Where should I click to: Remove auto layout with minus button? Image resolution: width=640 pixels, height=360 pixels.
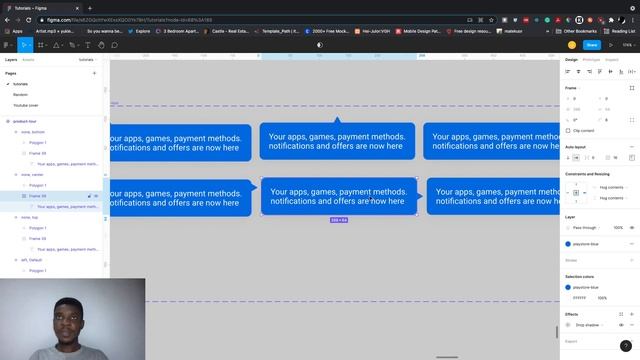[x=632, y=147]
